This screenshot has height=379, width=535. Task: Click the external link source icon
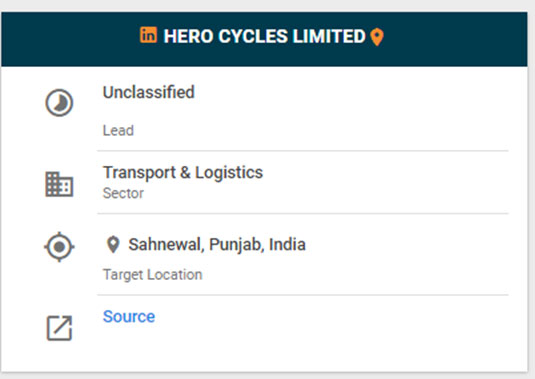[x=59, y=328]
